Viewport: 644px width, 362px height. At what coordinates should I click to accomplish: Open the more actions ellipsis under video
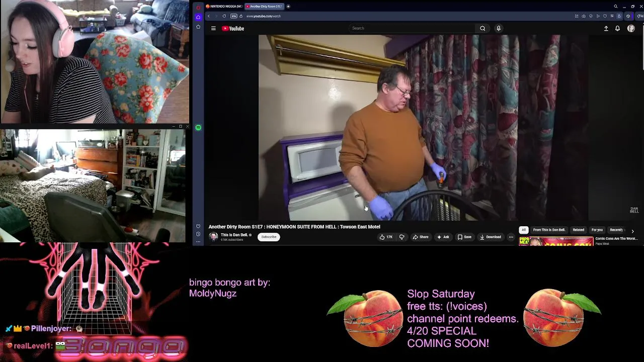coord(511,237)
